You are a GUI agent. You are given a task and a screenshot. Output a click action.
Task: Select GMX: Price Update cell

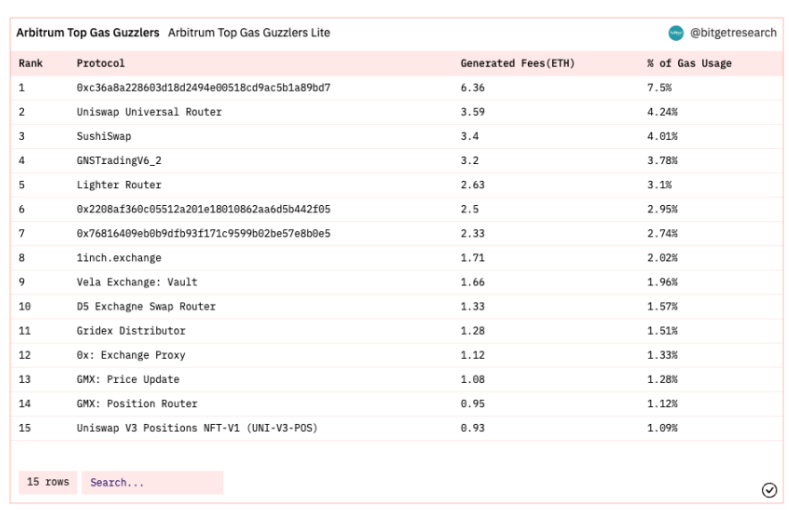tap(128, 379)
